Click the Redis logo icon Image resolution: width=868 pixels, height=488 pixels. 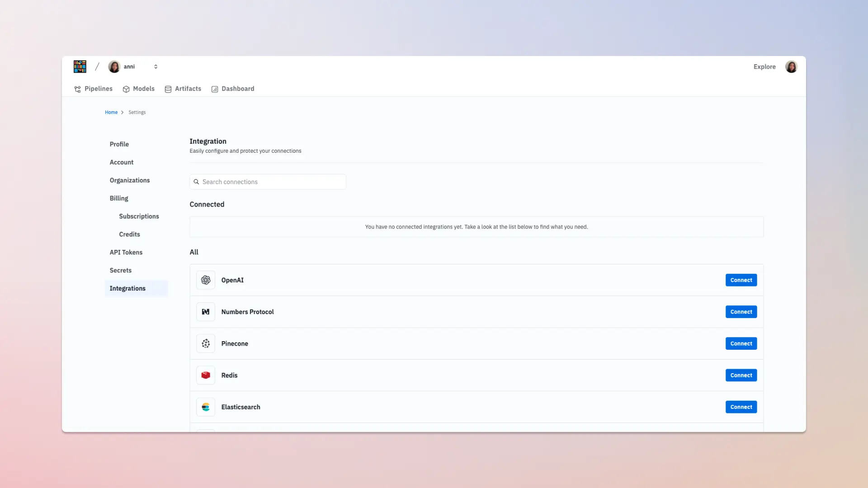point(206,375)
